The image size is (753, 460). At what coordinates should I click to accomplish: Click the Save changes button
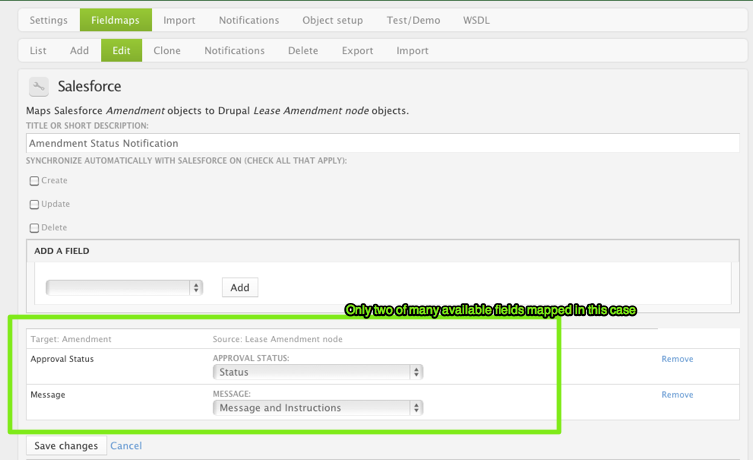point(66,446)
